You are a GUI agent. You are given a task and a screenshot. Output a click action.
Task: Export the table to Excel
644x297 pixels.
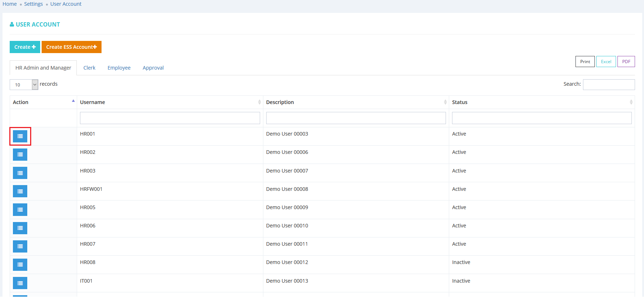606,62
